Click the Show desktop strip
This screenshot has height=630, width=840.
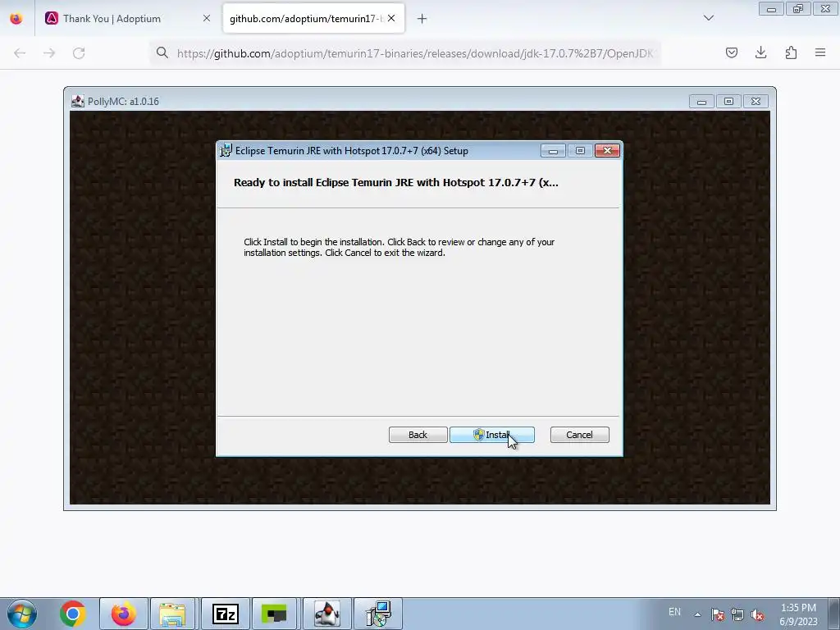(834, 614)
